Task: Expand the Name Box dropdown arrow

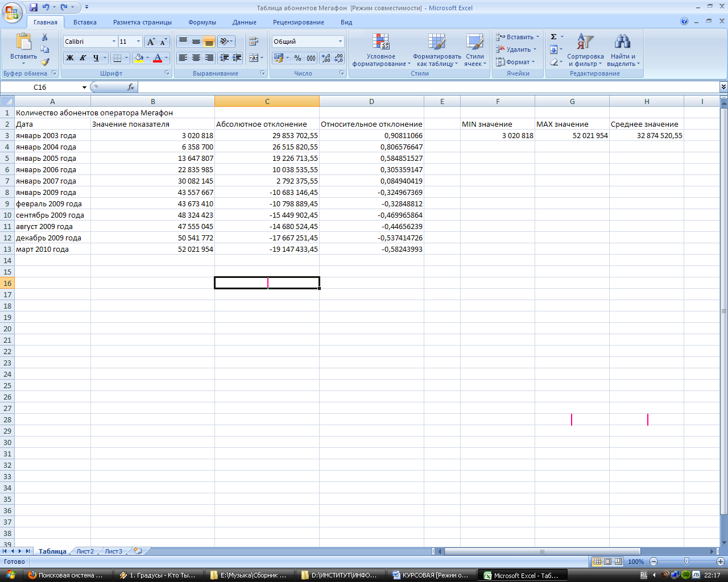Action: (x=84, y=87)
